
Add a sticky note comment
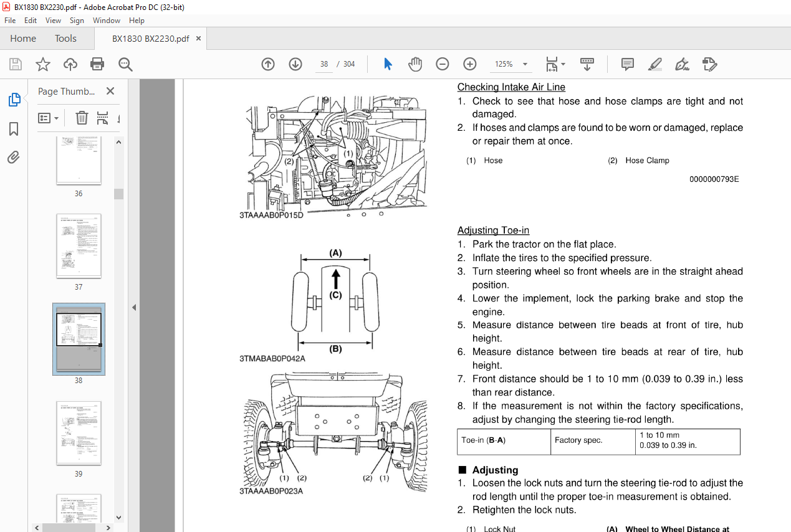(628, 64)
